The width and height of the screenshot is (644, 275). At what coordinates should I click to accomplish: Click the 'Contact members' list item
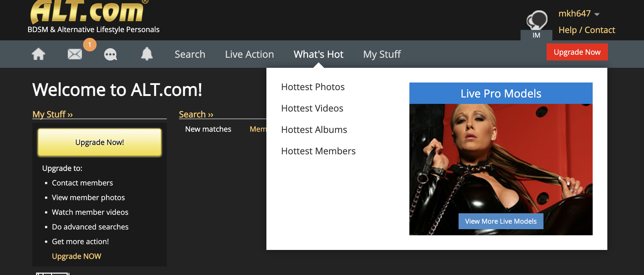tap(82, 183)
